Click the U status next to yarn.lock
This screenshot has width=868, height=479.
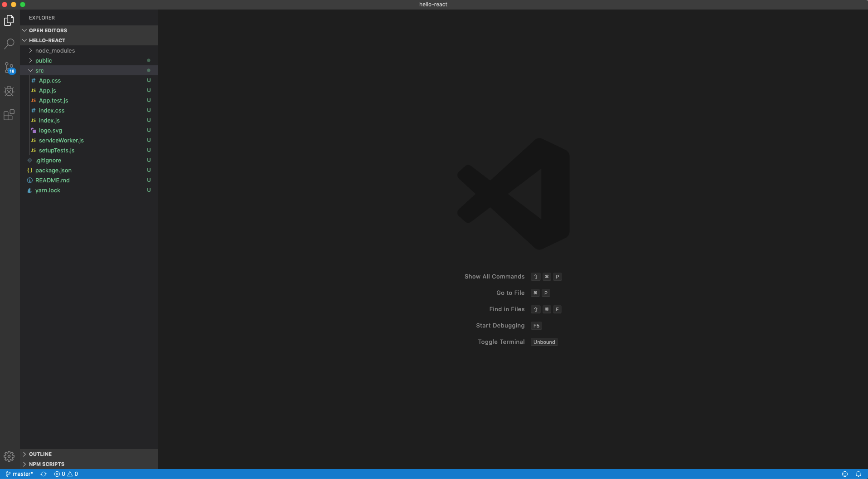149,190
